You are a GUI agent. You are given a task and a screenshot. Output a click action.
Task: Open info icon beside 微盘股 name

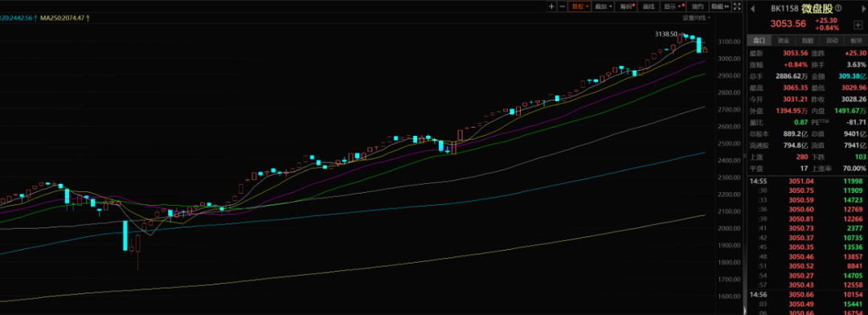[838, 8]
